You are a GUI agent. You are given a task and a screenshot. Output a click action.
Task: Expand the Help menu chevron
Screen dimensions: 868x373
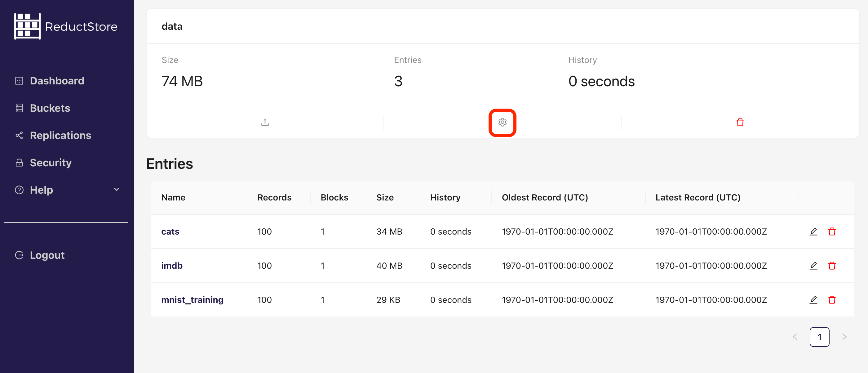[116, 190]
